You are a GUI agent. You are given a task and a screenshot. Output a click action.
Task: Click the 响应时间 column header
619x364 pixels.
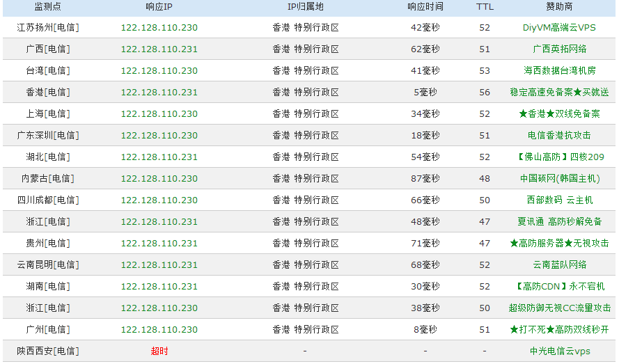(425, 7)
